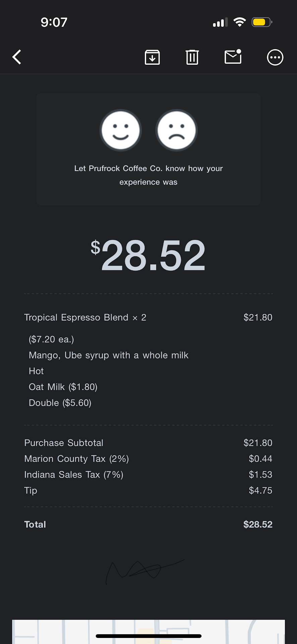The height and width of the screenshot is (644, 297).
Task: Mark the message as unread
Action: point(233,57)
